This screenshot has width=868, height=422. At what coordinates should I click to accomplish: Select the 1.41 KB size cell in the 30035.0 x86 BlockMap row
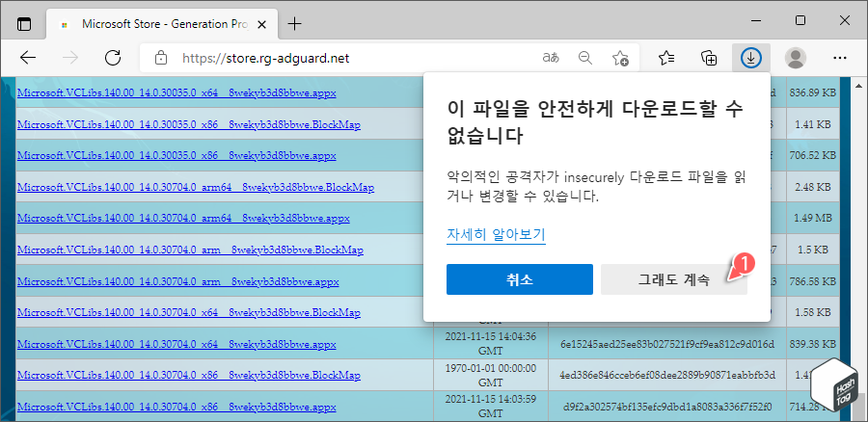pos(813,124)
